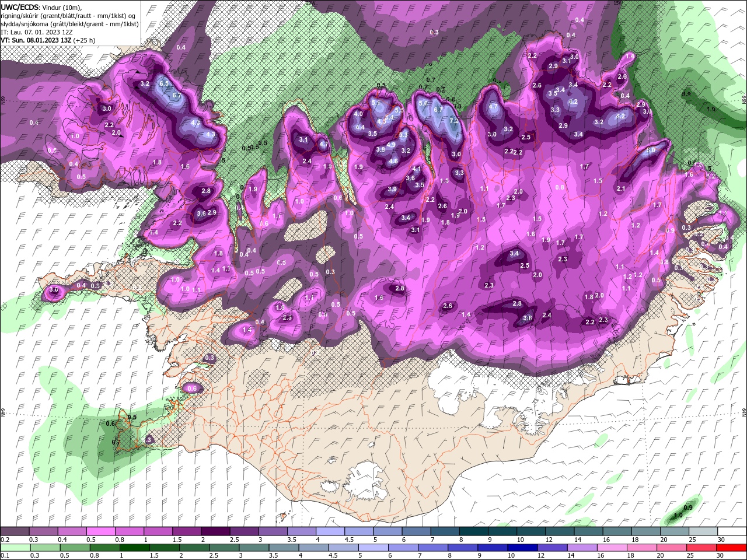Click the 'UWC/ECDS' title text
Image resolution: width=747 pixels, height=560 pixels.
(x=20, y=6)
